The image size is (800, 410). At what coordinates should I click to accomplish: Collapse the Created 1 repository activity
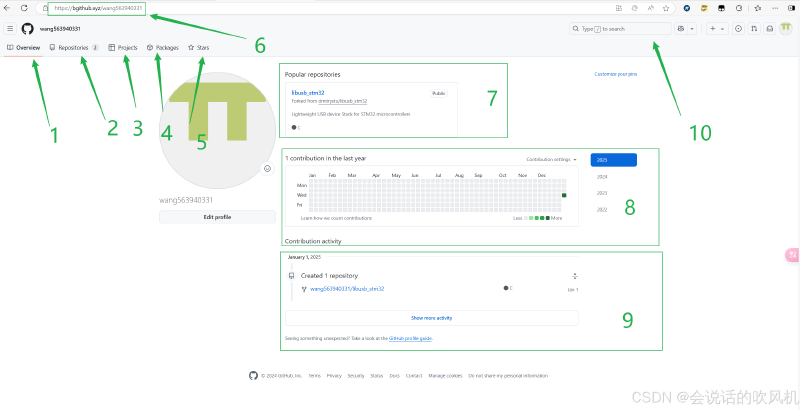[575, 276]
